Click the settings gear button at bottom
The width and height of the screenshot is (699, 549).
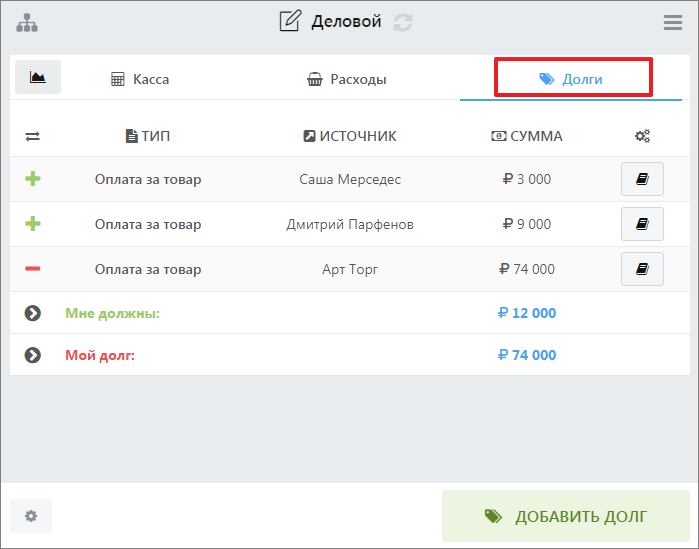[x=31, y=516]
